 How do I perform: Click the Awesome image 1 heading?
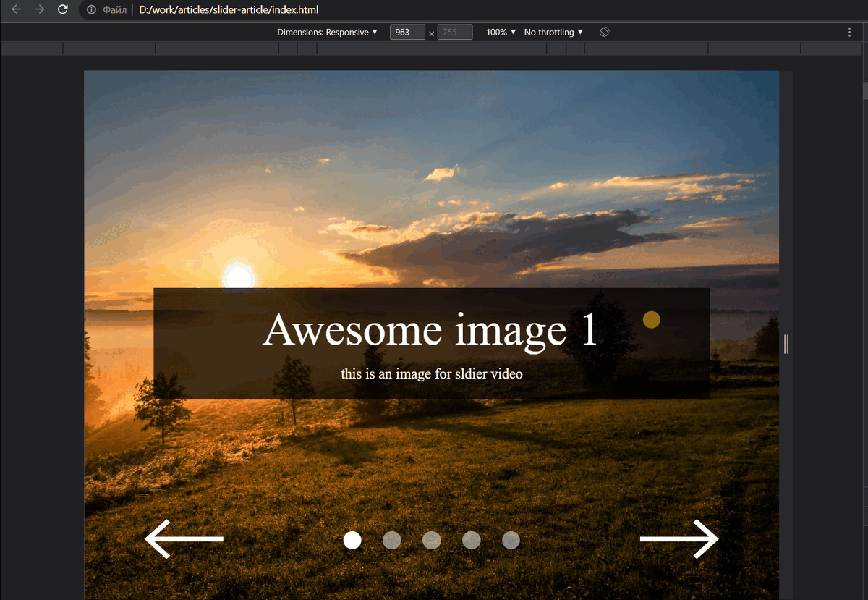pos(431,330)
